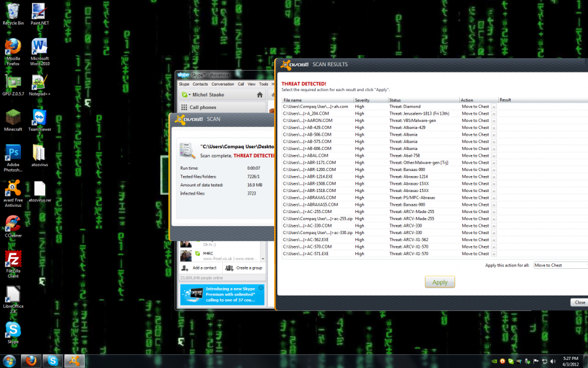
Task: Click the Call phones dial pad icon
Action: 184,107
